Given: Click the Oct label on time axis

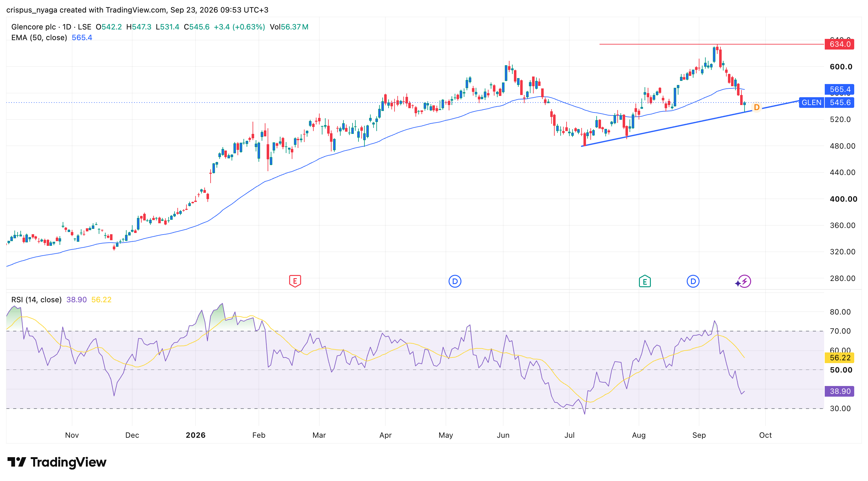Looking at the screenshot, I should click(x=766, y=435).
